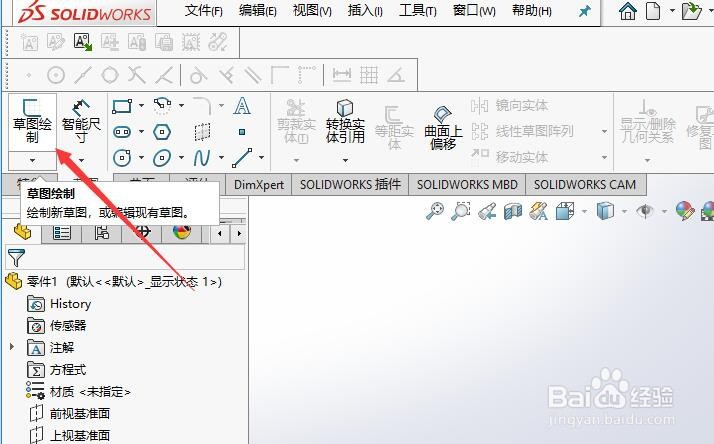The height and width of the screenshot is (444, 714).
Task: Click the active import annotations icon
Action: [x=82, y=42]
